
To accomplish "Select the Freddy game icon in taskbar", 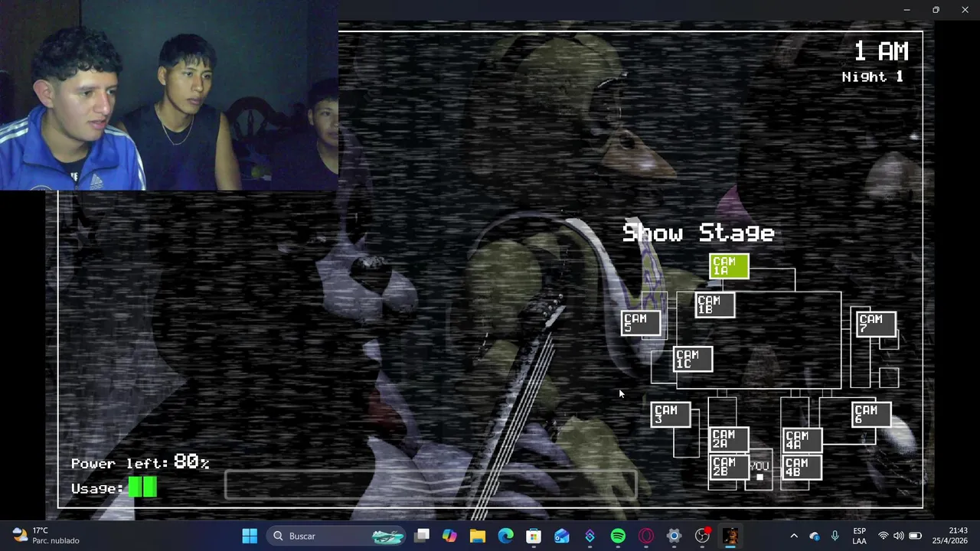I will [730, 536].
